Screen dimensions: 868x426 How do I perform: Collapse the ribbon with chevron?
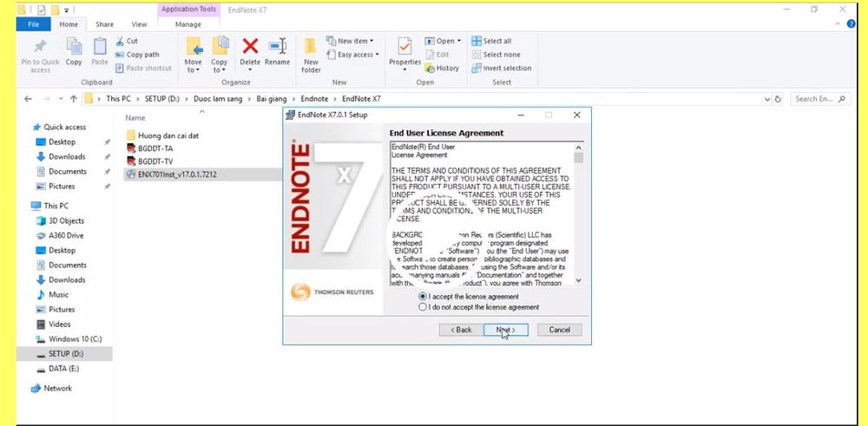point(838,23)
